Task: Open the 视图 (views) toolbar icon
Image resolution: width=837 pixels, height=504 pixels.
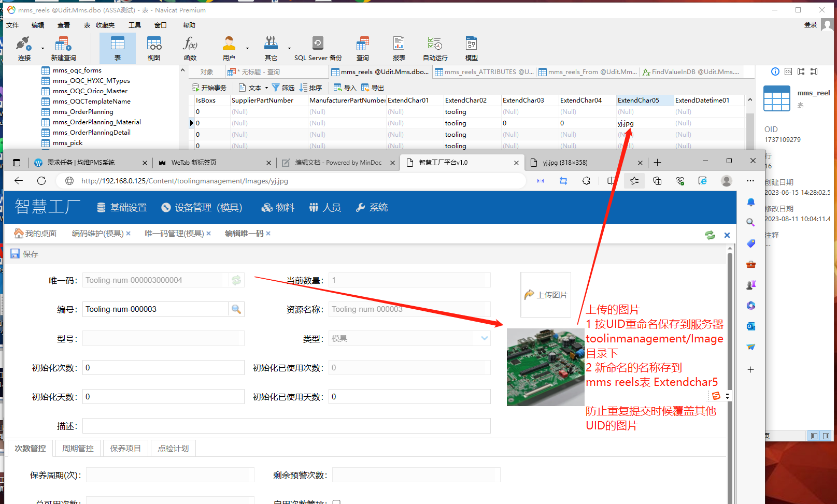Action: pos(154,49)
